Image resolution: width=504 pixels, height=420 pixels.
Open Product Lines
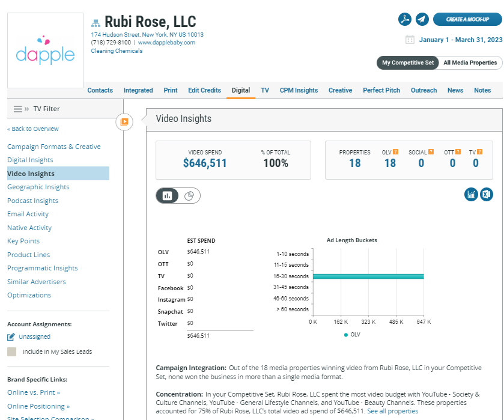tap(29, 255)
